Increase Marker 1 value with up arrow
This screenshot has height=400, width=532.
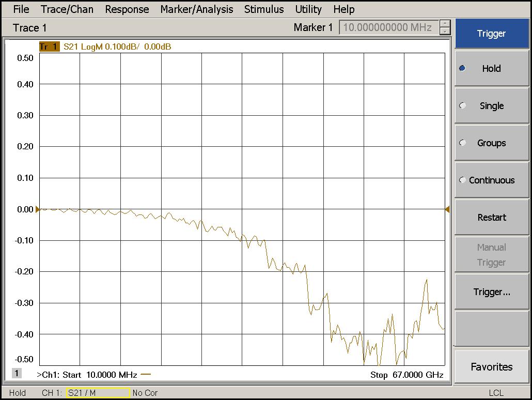[x=445, y=24]
